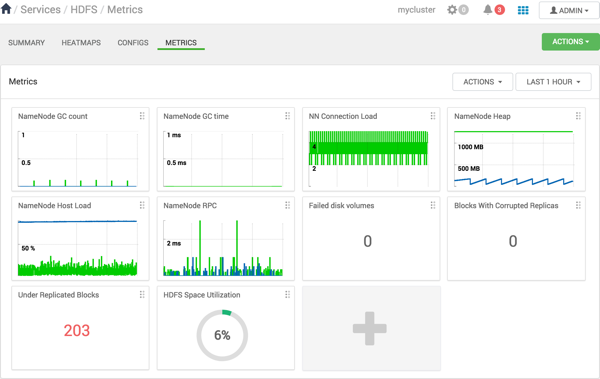Screen dimensions: 600x379
Task: Open the NameNode GC time graph
Action: (223, 159)
